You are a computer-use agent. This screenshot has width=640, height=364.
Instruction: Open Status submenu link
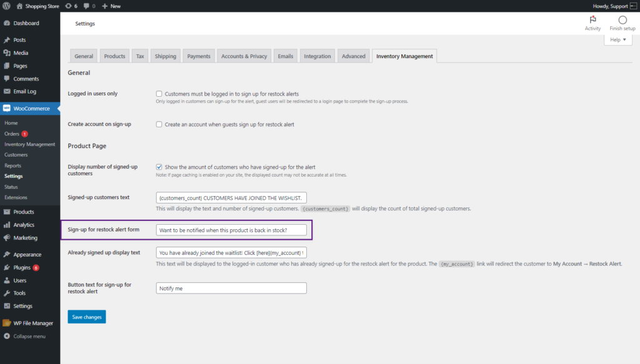click(x=11, y=187)
